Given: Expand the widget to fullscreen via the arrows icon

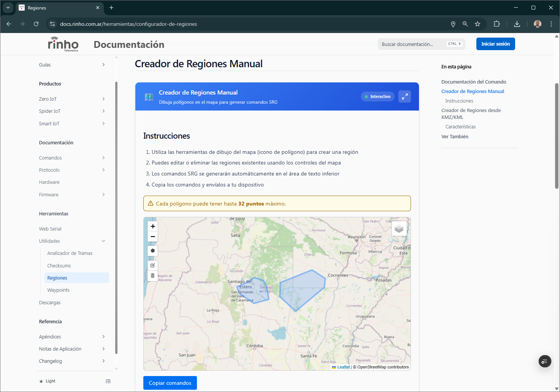Looking at the screenshot, I should point(405,96).
